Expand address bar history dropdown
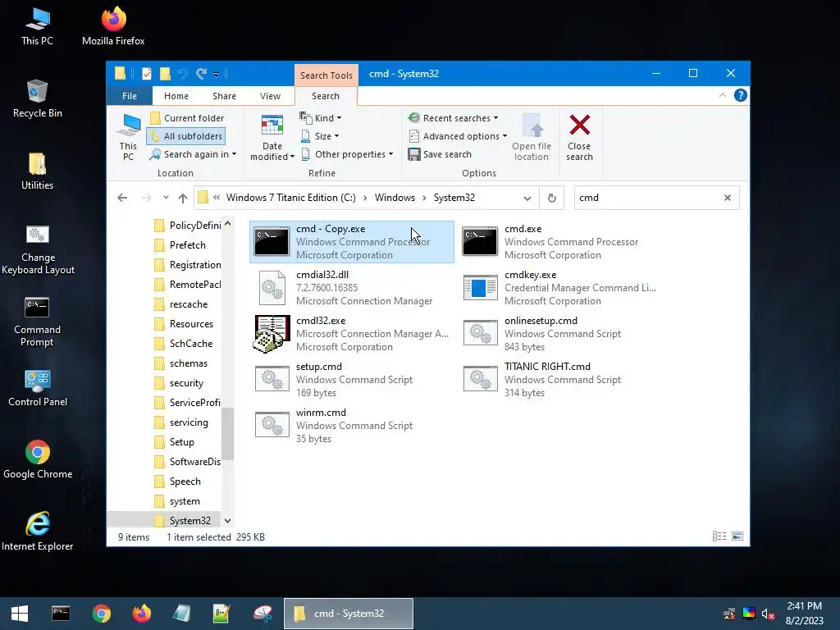 coord(527,198)
